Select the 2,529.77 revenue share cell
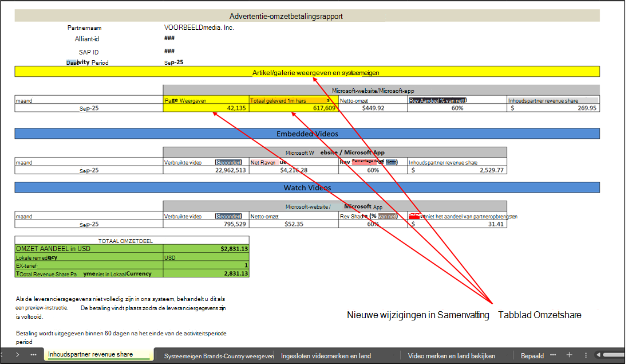Screen dimensions: 644x364 (457, 170)
